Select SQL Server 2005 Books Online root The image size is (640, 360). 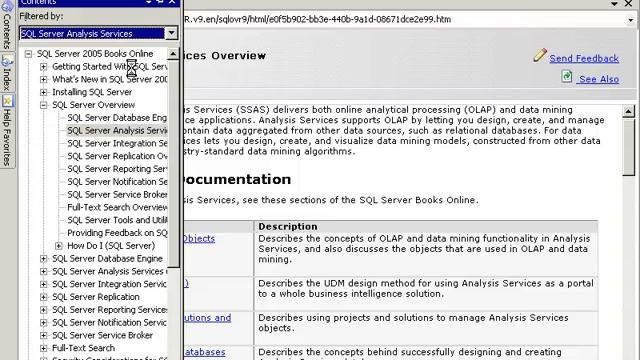coord(95,54)
